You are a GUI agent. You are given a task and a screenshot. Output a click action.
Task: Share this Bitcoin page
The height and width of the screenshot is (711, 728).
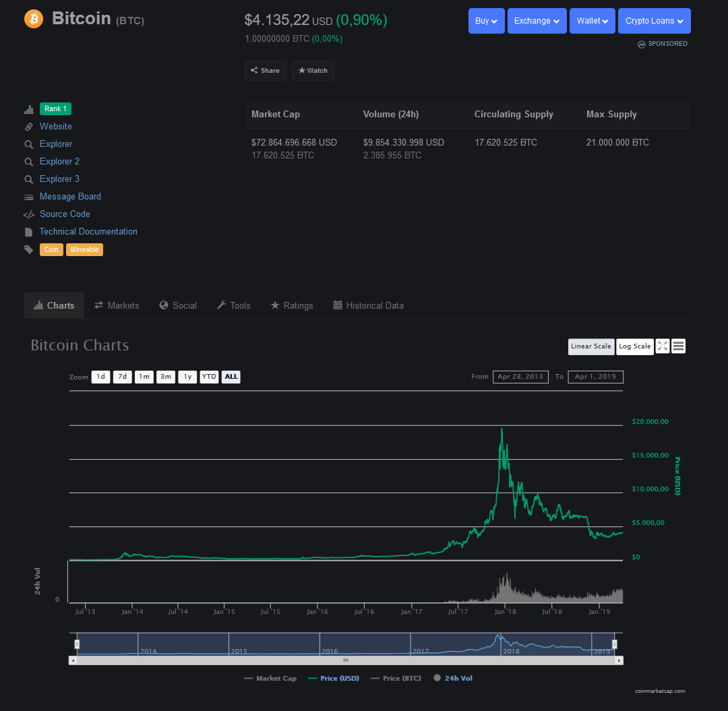pos(266,71)
